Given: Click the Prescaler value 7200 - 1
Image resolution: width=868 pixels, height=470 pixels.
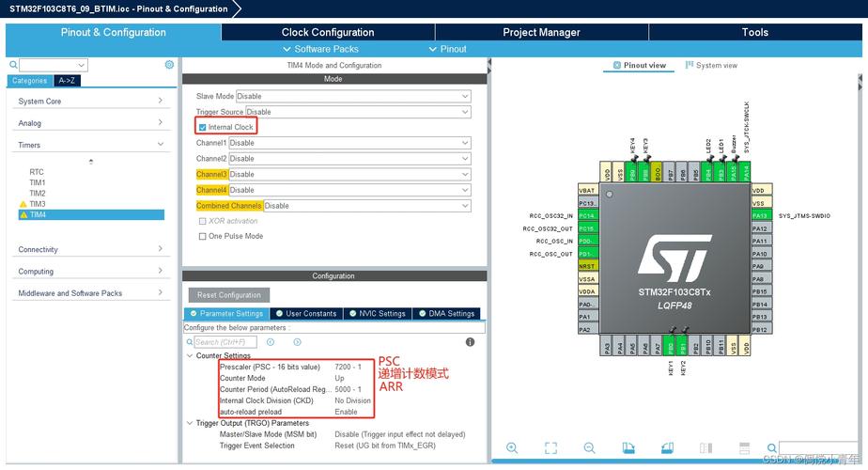Looking at the screenshot, I should (348, 367).
